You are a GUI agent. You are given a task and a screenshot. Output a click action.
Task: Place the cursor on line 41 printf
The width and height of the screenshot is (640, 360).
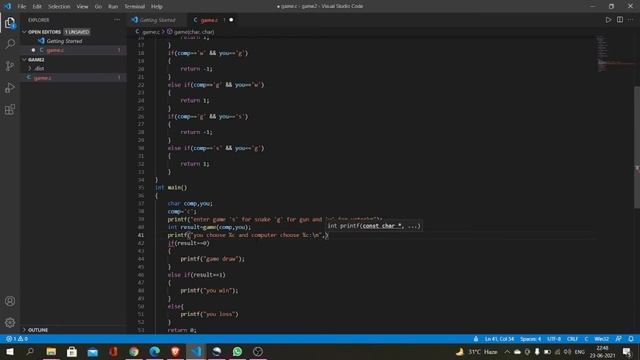(177, 235)
